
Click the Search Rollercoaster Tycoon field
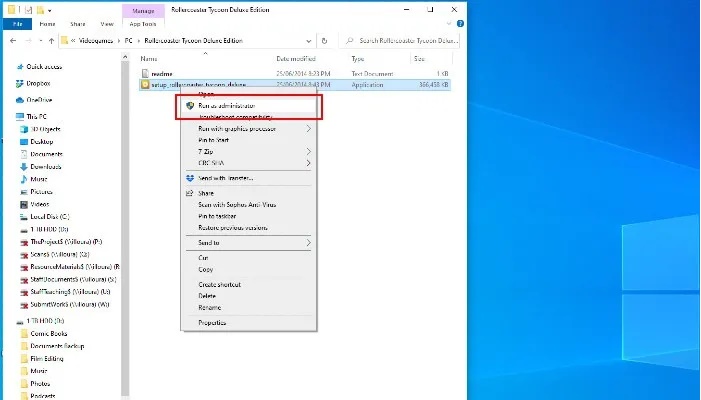[399, 41]
